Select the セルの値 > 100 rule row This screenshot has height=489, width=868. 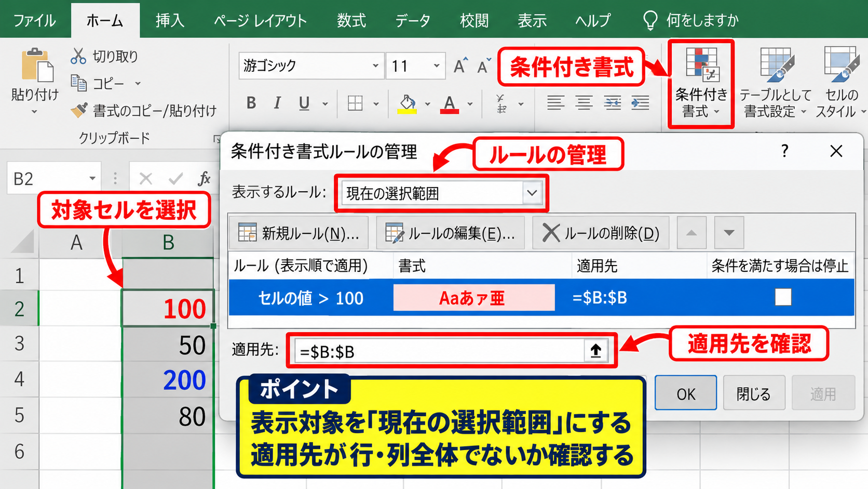tap(541, 297)
